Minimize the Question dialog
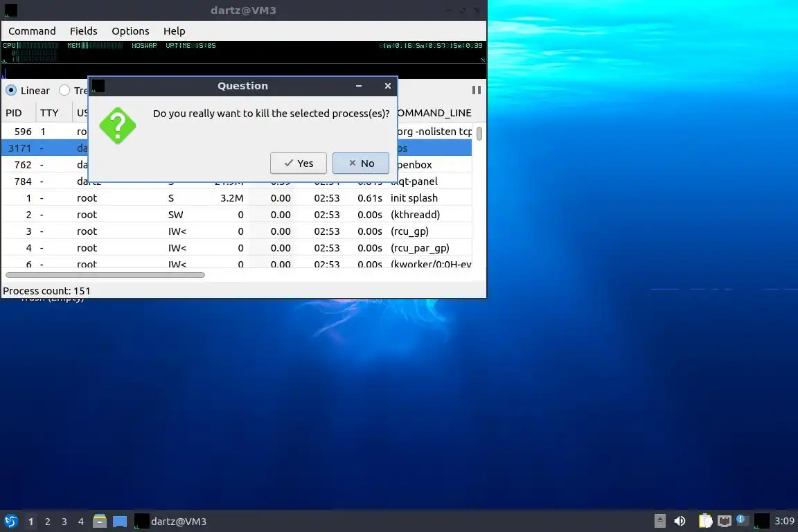Screen dimensions: 798x532 [x=359, y=86]
